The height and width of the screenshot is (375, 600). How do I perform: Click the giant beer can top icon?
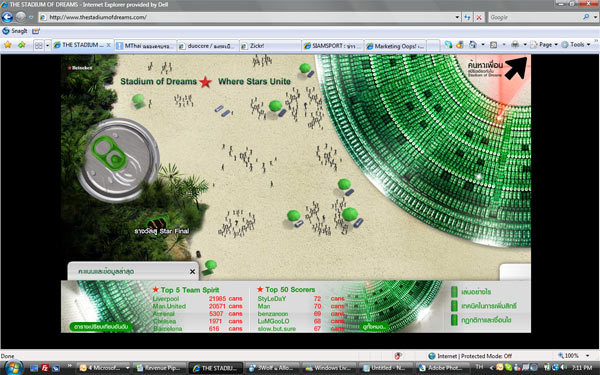point(119,160)
